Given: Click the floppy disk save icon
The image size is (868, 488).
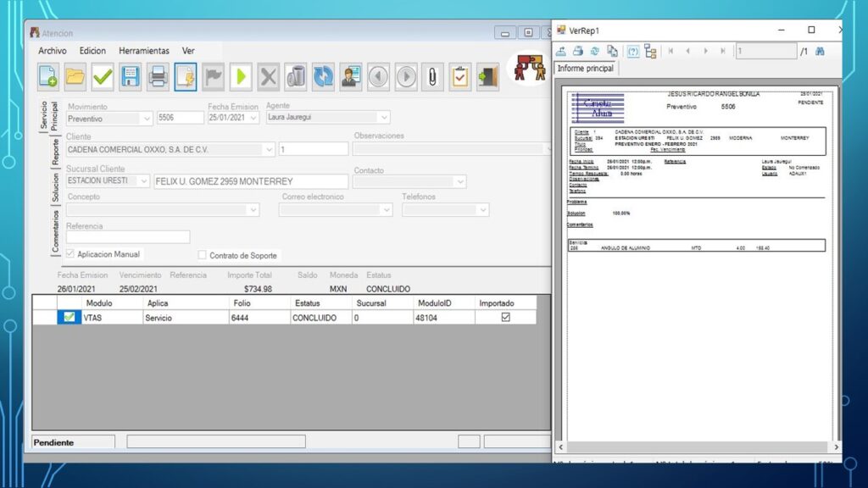Looking at the screenshot, I should [x=130, y=77].
